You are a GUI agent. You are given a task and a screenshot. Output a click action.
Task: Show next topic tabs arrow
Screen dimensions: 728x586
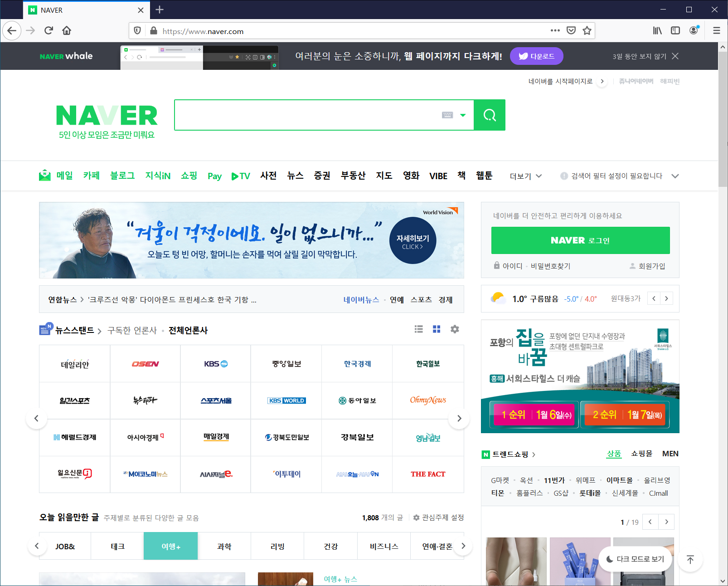(463, 546)
